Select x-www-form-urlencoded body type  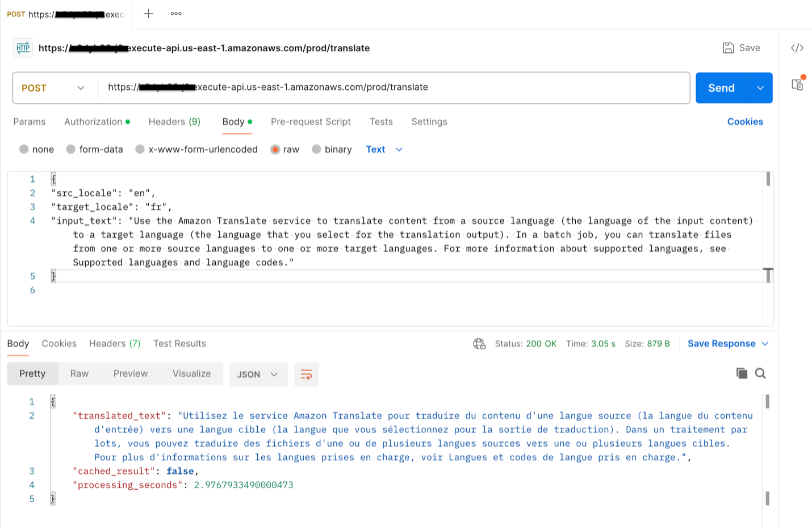click(x=140, y=149)
